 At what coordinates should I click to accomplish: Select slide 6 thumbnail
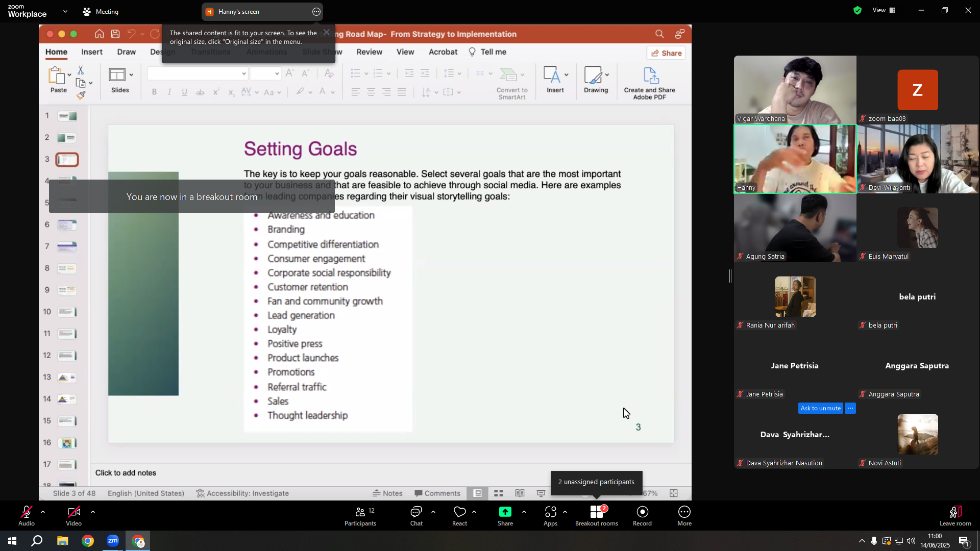coord(67,224)
